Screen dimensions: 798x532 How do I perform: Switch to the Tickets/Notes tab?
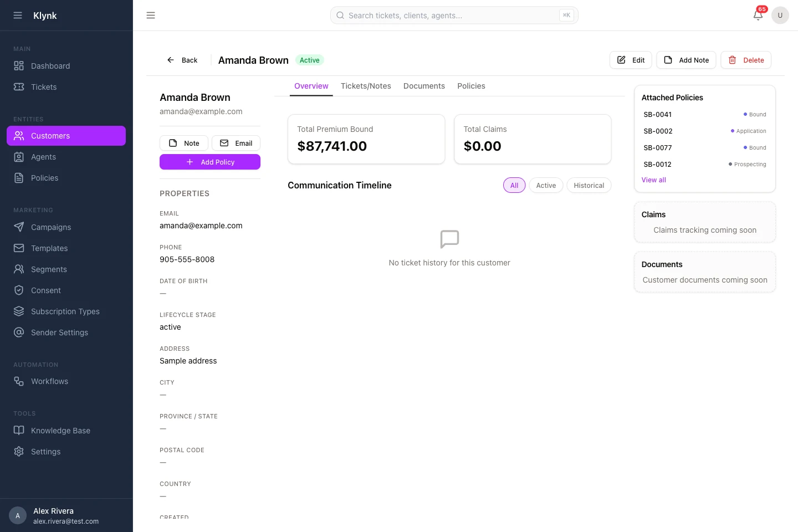pyautogui.click(x=366, y=86)
